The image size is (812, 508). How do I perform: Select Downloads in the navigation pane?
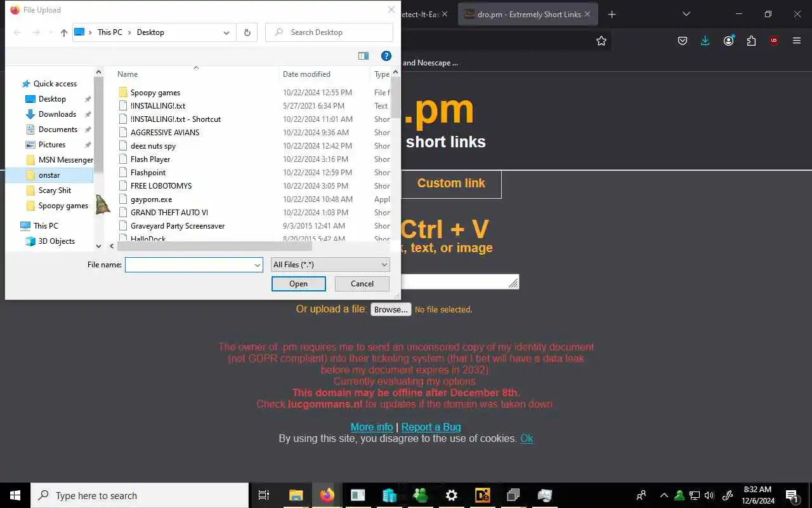point(57,114)
